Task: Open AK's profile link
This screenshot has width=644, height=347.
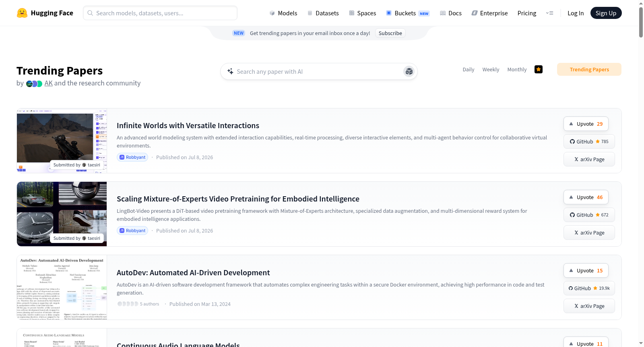Action: coord(48,83)
